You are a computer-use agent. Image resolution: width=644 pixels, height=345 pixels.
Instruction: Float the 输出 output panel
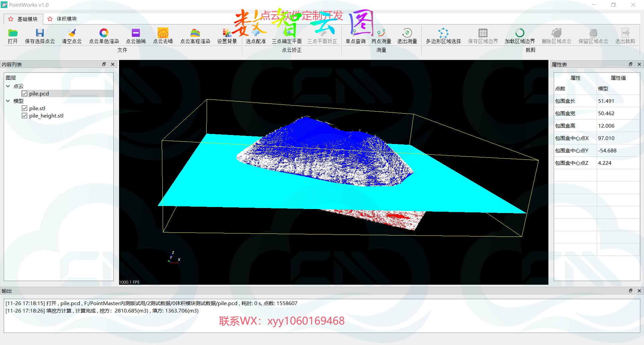pyautogui.click(x=631, y=291)
